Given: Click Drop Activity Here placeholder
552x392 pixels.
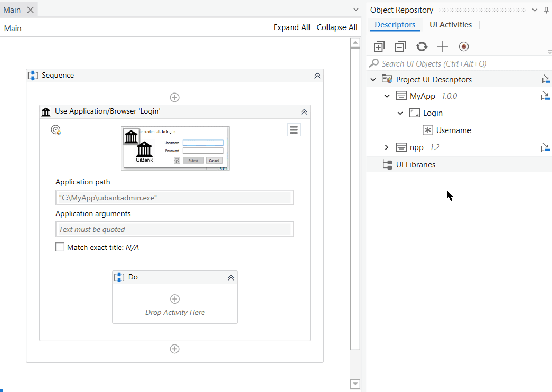Looking at the screenshot, I should 175,312.
